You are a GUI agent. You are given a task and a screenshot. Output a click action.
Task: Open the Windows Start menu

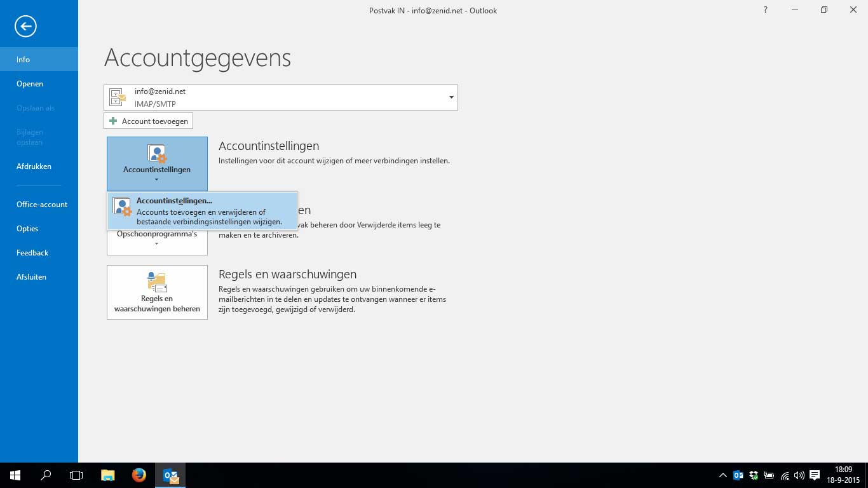tap(15, 475)
